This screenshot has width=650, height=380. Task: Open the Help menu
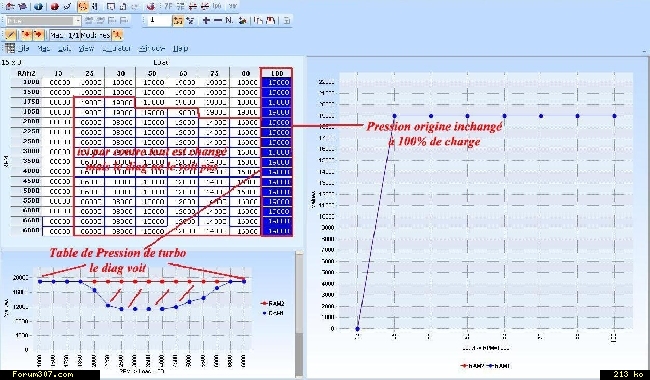coord(180,48)
